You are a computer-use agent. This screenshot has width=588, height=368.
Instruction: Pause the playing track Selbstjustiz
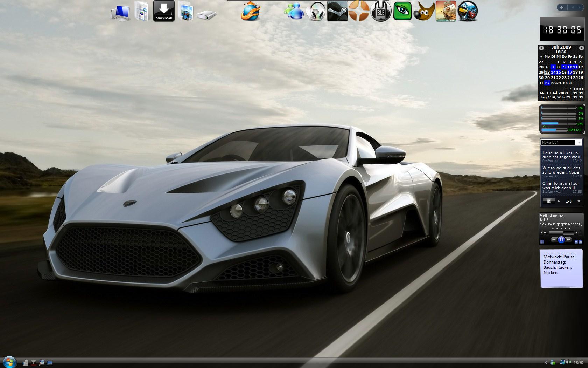(561, 240)
